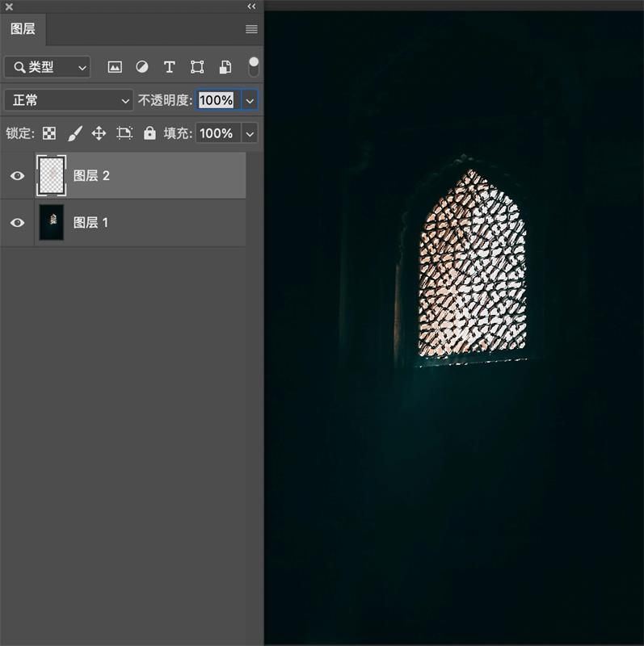Open the layers panel hamburger menu
Screen dimensions: 644x646
pos(251,29)
